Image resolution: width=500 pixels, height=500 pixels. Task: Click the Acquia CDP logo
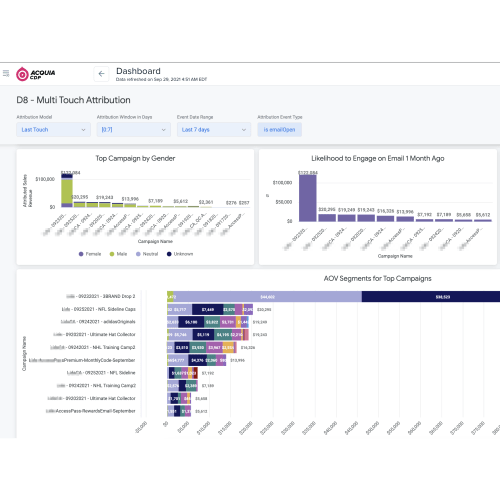pyautogui.click(x=36, y=74)
